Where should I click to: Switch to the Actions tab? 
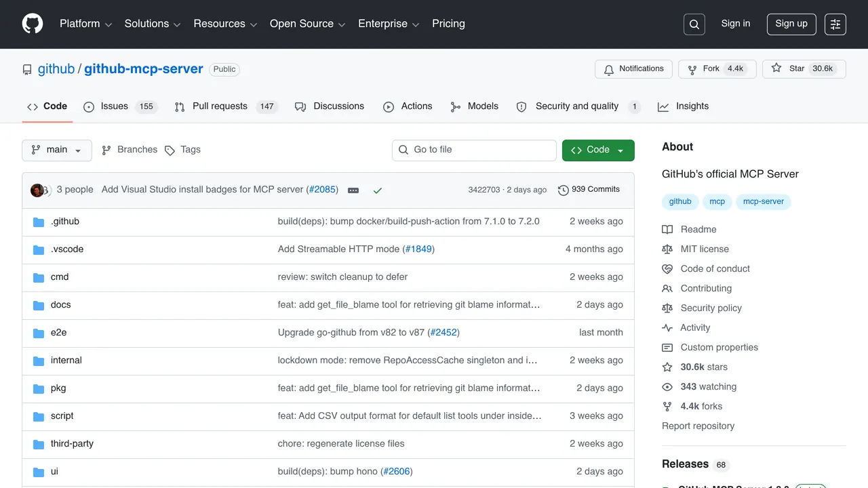[x=408, y=106]
